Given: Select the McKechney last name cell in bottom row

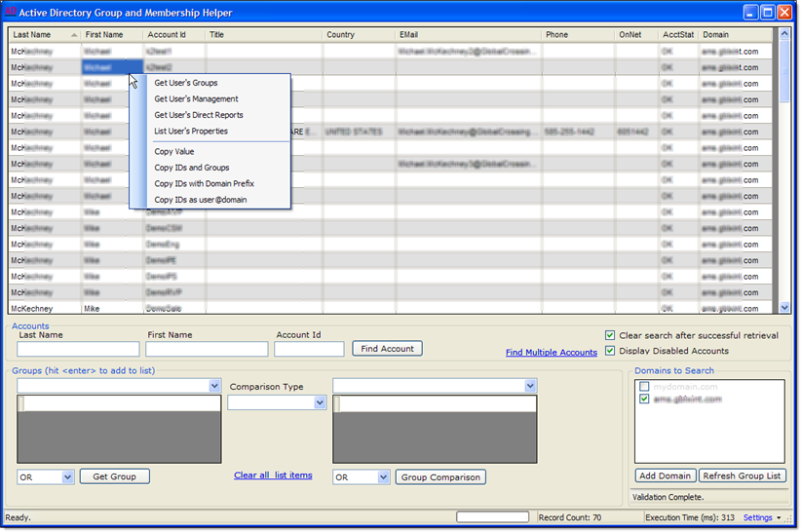Looking at the screenshot, I should (x=45, y=308).
